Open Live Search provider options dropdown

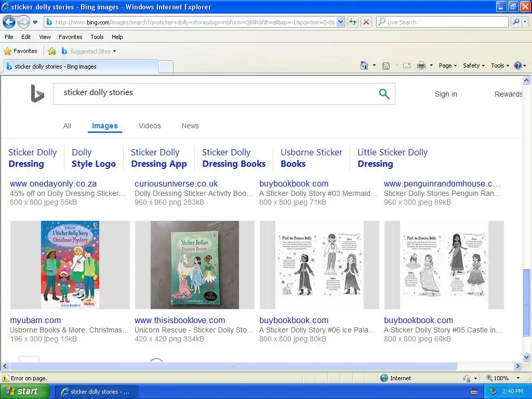click(525, 22)
